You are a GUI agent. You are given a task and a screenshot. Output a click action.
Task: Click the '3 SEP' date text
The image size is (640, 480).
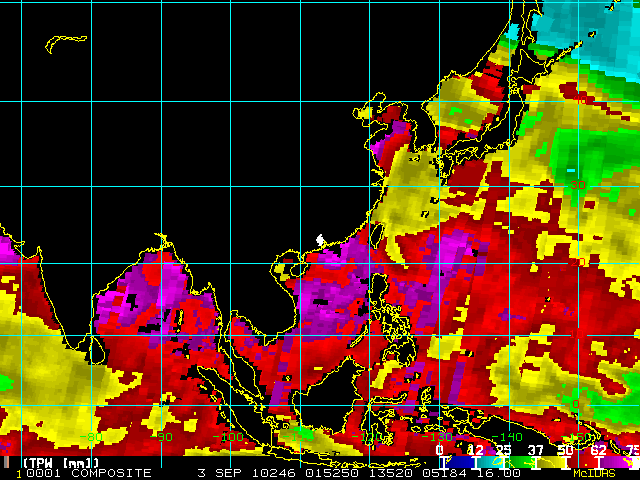point(220,473)
